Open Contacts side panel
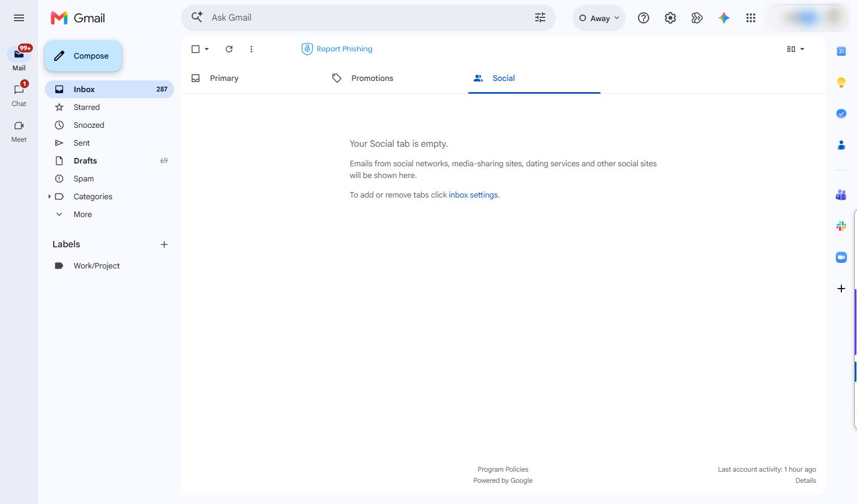 point(841,145)
